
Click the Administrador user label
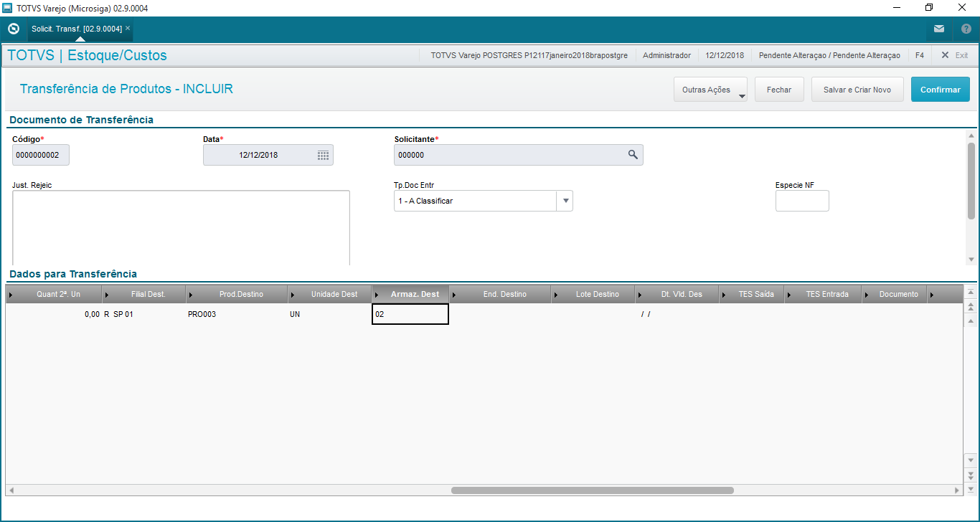coord(666,55)
